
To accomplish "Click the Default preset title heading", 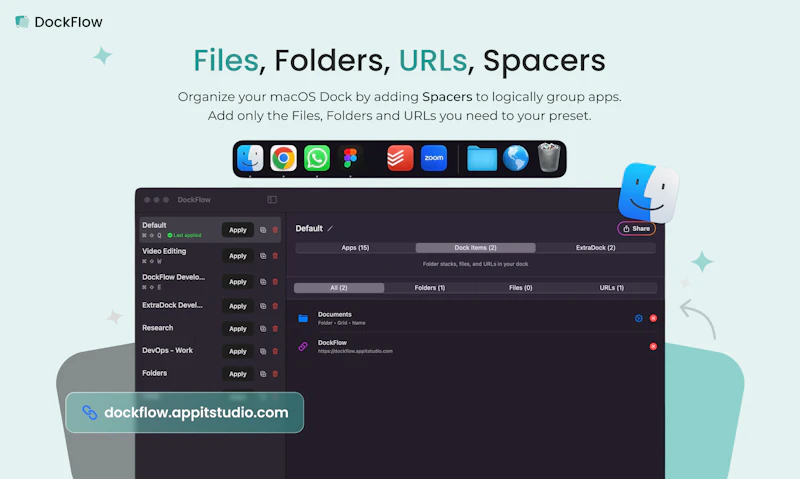I will [309, 229].
